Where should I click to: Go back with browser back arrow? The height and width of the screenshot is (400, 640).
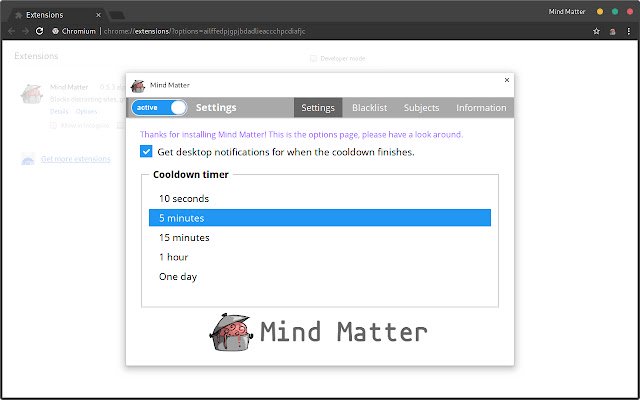[x=11, y=31]
